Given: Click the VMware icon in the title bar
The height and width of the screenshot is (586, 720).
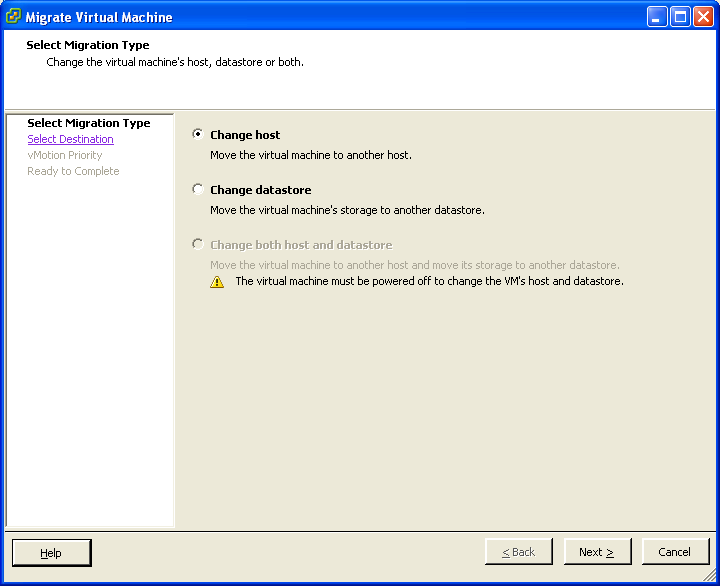Looking at the screenshot, I should click(x=13, y=17).
